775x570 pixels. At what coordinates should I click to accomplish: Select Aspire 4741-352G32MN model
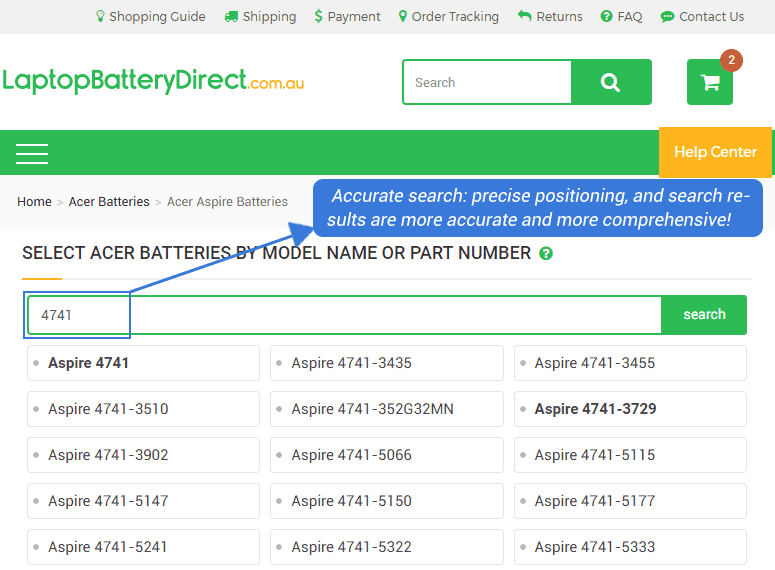tap(387, 409)
